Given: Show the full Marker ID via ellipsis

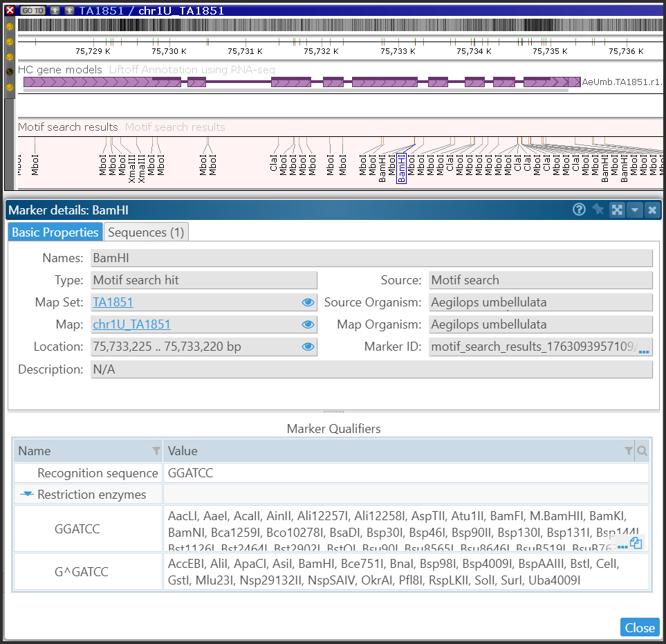Looking at the screenshot, I should pos(643,351).
